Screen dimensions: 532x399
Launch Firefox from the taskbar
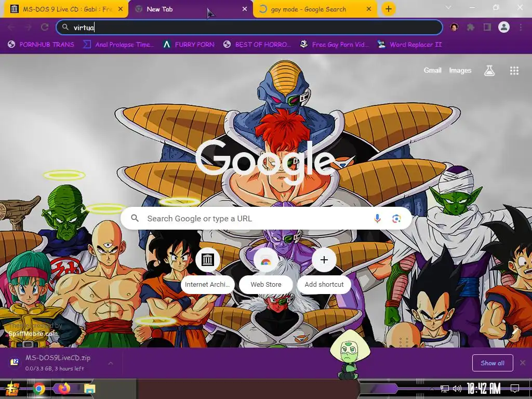point(64,389)
